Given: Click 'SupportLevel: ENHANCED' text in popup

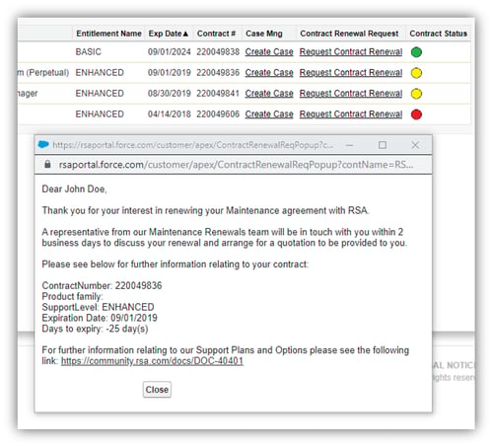Looking at the screenshot, I should 98,307.
